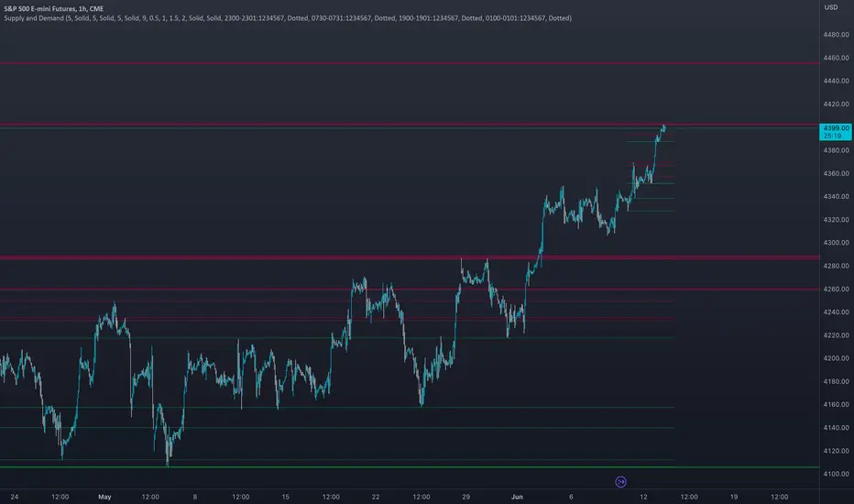The width and height of the screenshot is (854, 504).
Task: Select the red supply line near 4260
Action: point(410,289)
